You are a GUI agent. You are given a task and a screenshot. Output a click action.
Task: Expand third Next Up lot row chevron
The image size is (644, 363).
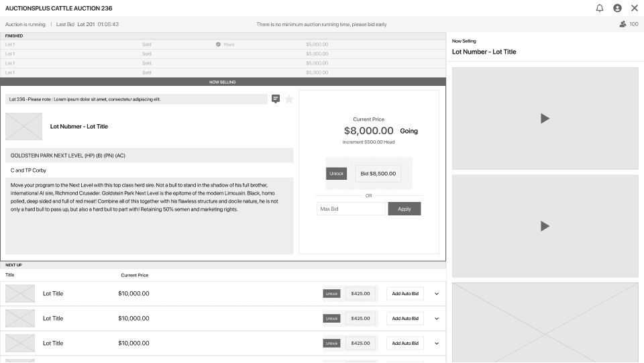coord(437,344)
